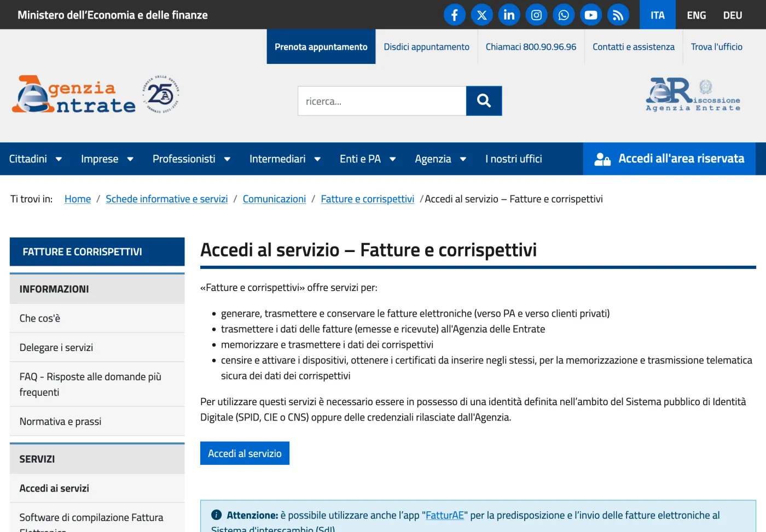Open the X (Twitter) social icon
The image size is (766, 532).
481,15
